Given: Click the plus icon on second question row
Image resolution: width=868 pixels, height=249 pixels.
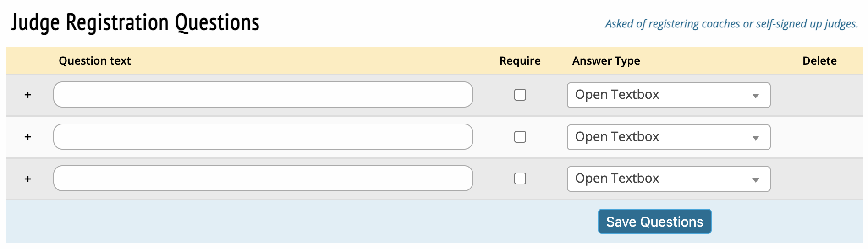Looking at the screenshot, I should 28,137.
